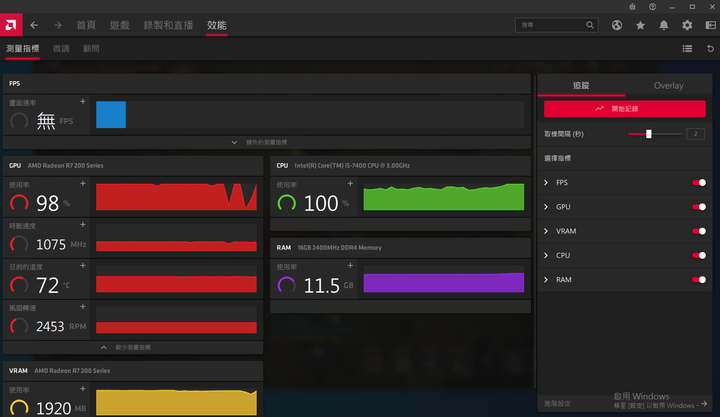Screen dimensions: 720x417
Task: Select the 測量指標 Metrics sub-tab
Action: [22, 49]
